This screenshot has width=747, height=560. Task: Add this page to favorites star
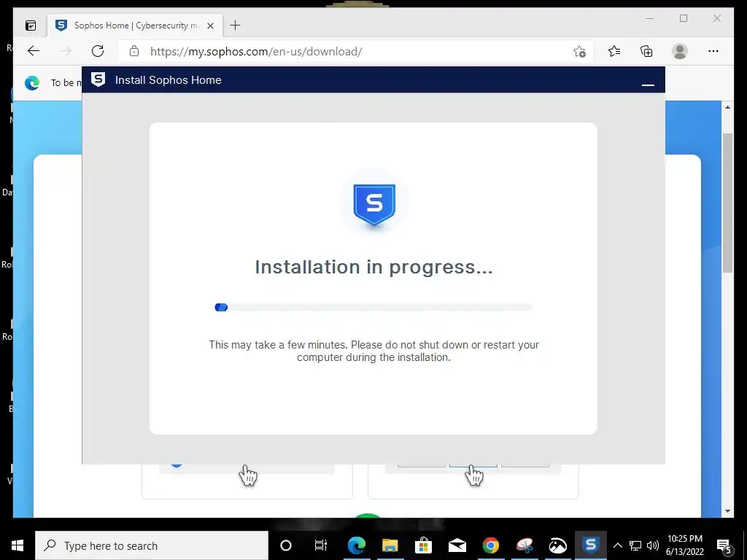(x=579, y=52)
